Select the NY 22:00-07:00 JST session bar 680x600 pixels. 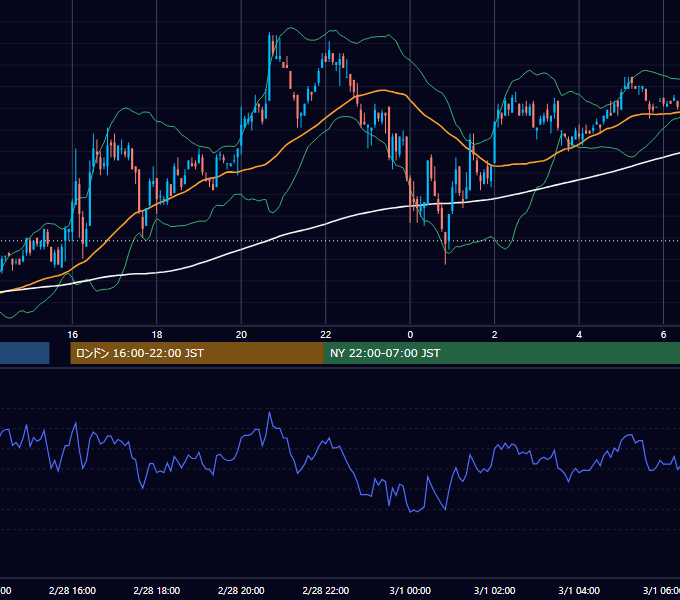point(502,353)
